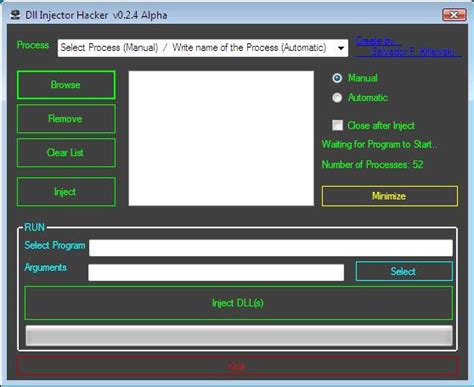Viewport: 474px width, 387px height.
Task: Click the yellow Minimize button
Action: 390,196
